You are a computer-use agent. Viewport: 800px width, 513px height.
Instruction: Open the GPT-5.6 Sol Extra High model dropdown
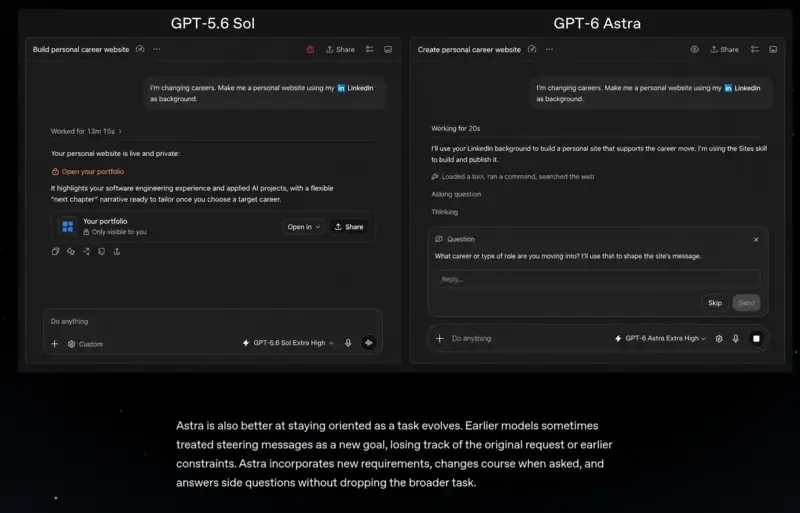288,343
